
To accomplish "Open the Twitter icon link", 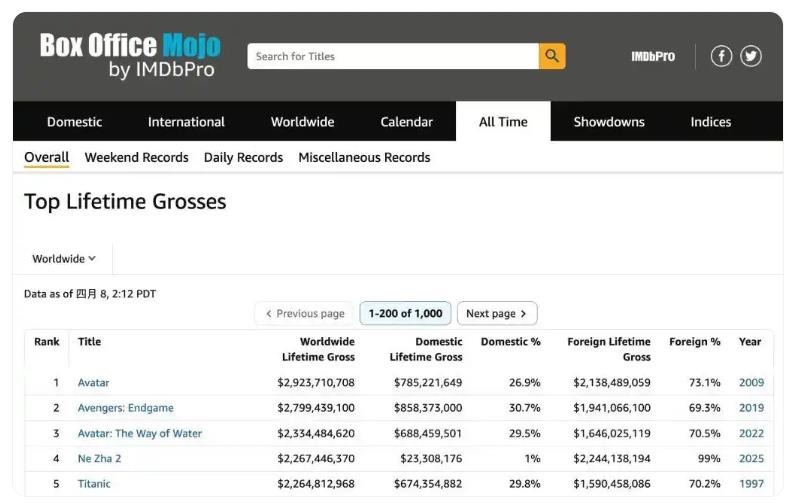I will 751,56.
